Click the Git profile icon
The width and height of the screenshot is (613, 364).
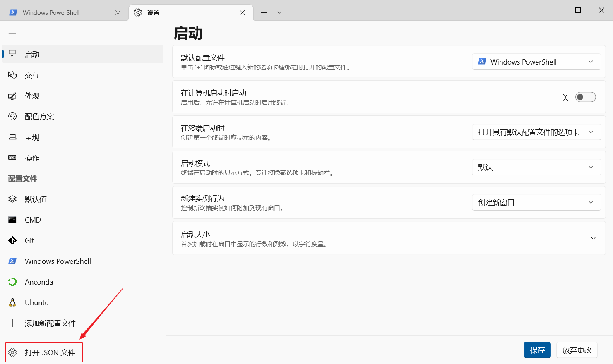tap(12, 240)
